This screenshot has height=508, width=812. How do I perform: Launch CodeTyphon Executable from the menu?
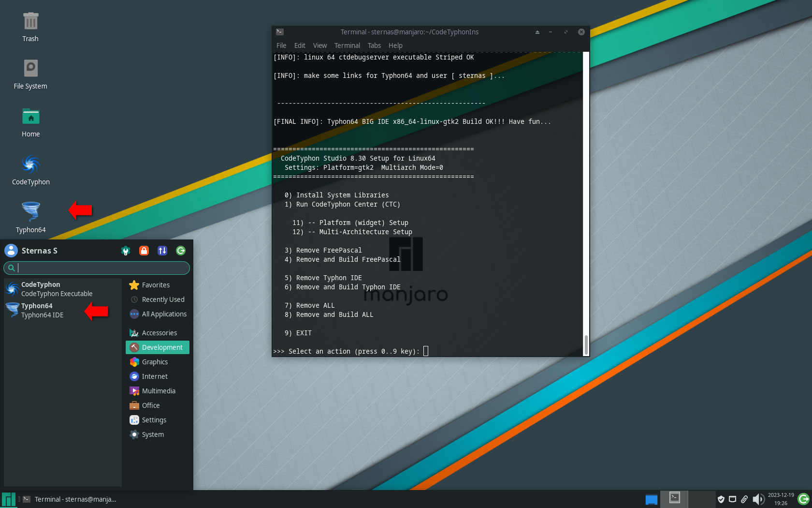pos(62,289)
